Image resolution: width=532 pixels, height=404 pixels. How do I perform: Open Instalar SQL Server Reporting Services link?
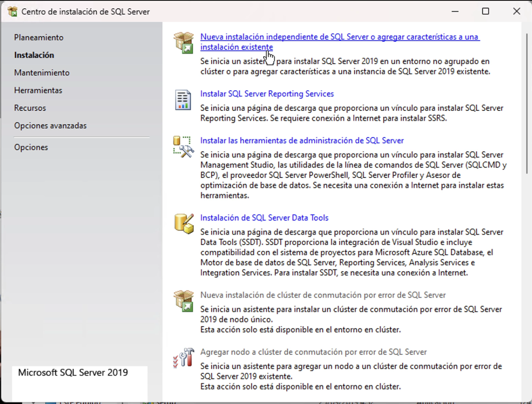click(x=267, y=94)
